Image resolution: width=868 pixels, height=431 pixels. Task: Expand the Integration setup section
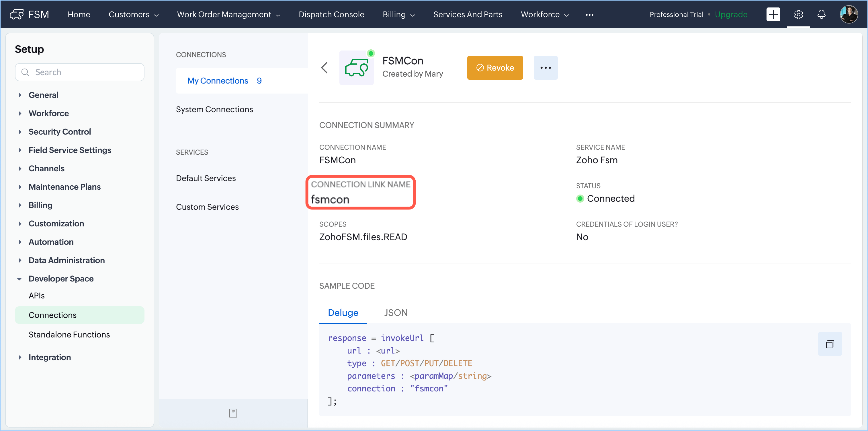click(20, 357)
